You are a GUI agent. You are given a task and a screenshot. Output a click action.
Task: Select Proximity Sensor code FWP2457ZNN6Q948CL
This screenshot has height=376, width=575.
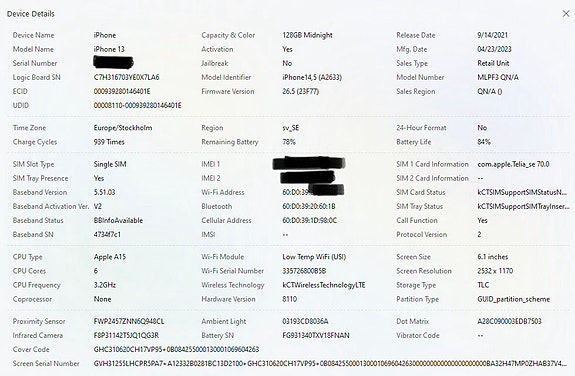click(x=129, y=321)
